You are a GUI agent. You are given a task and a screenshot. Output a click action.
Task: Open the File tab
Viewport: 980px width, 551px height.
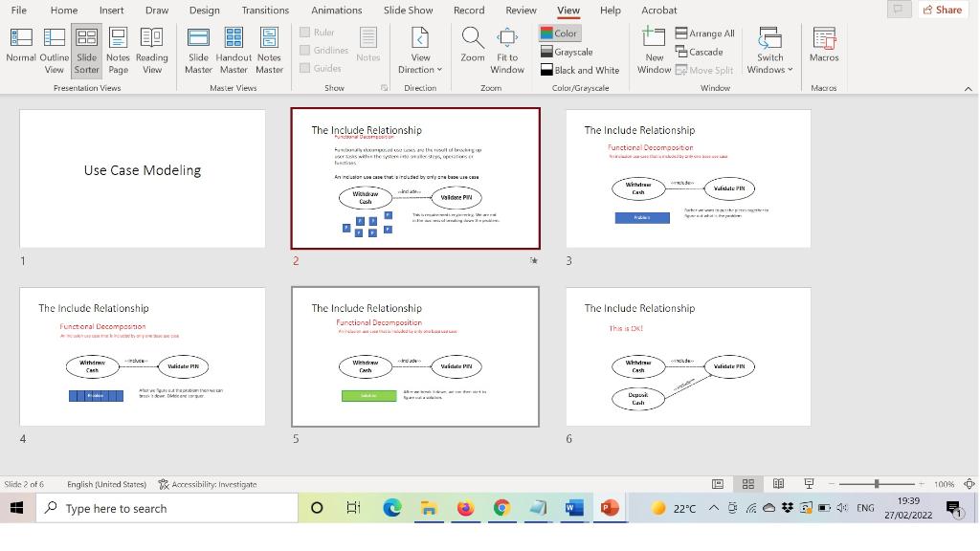click(x=19, y=10)
